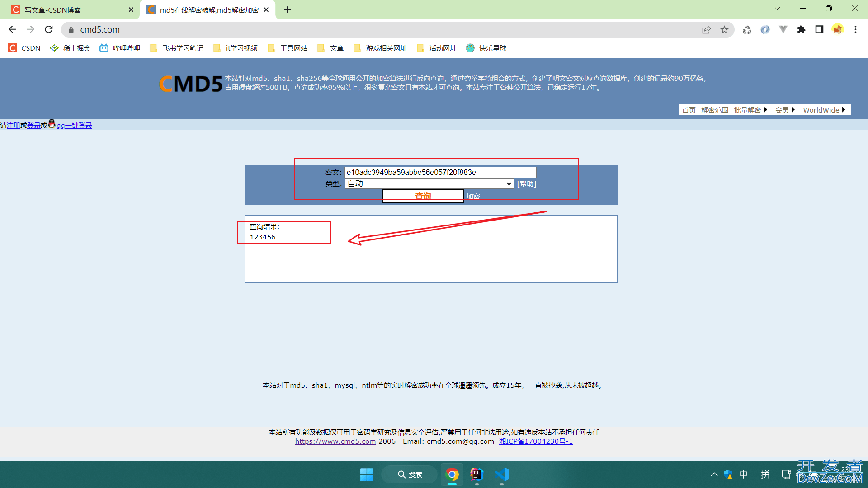This screenshot has height=488, width=868.
Task: Open Visual Studio Code from taskbar
Action: point(502,474)
